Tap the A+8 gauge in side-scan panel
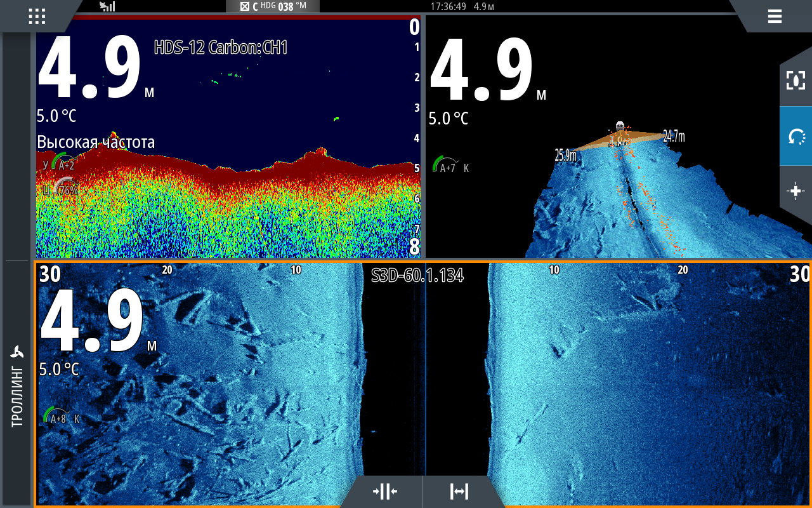812x508 pixels. [56, 417]
